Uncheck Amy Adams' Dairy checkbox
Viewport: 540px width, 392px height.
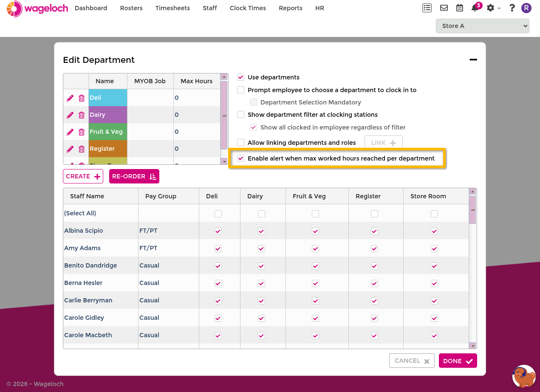click(x=261, y=248)
